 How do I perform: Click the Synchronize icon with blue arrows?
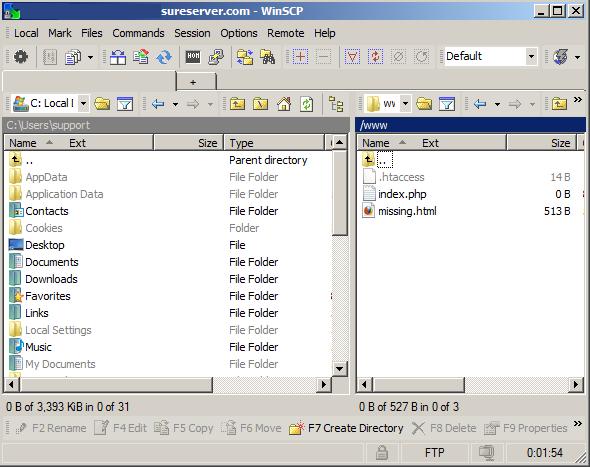tap(164, 57)
